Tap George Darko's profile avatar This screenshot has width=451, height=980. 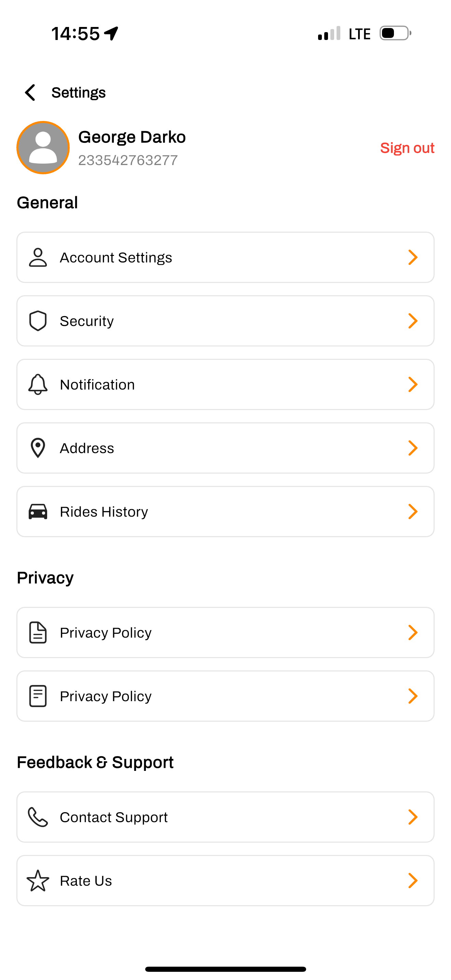43,148
